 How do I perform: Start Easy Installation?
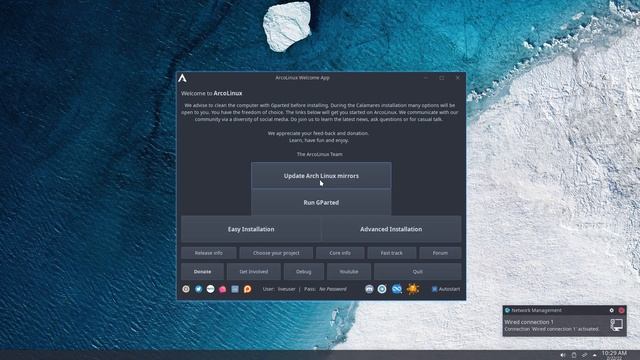(x=251, y=229)
